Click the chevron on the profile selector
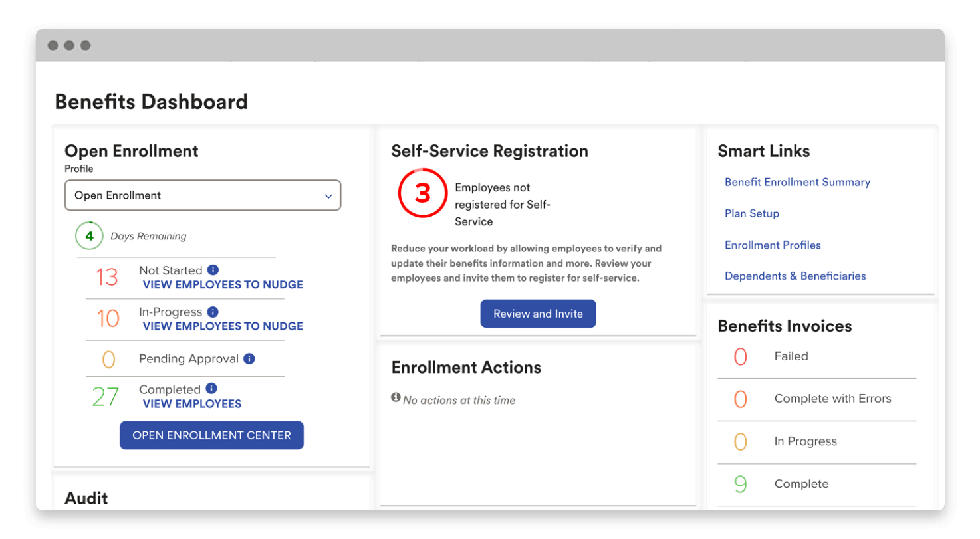Screen dimensions: 980x539 tap(328, 195)
